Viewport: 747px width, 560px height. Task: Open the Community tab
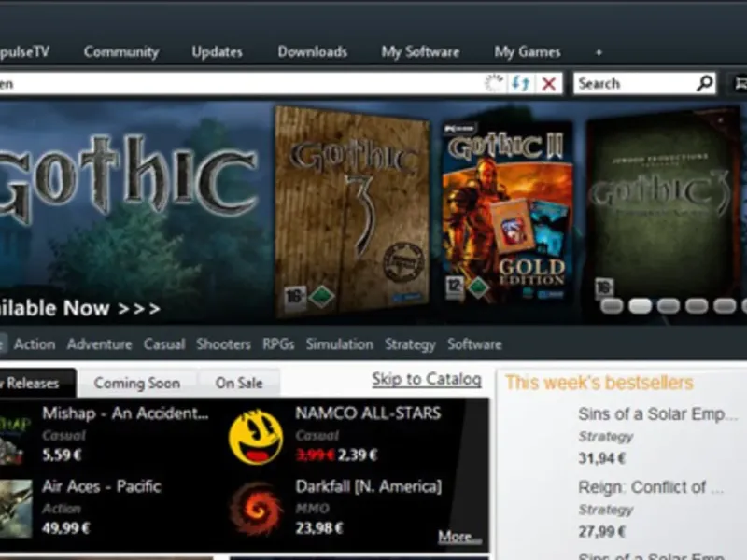tap(121, 51)
